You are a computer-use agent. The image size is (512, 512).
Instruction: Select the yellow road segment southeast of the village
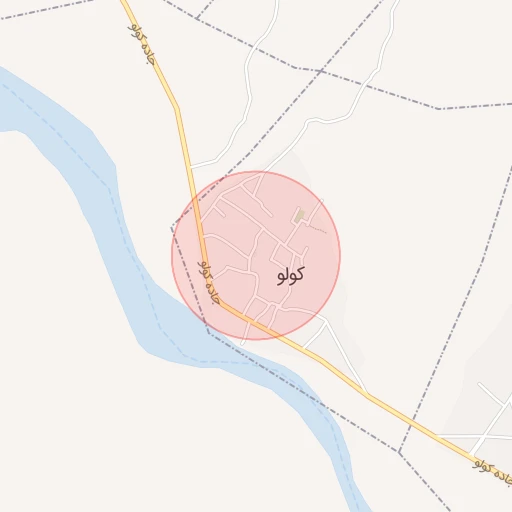point(367,395)
